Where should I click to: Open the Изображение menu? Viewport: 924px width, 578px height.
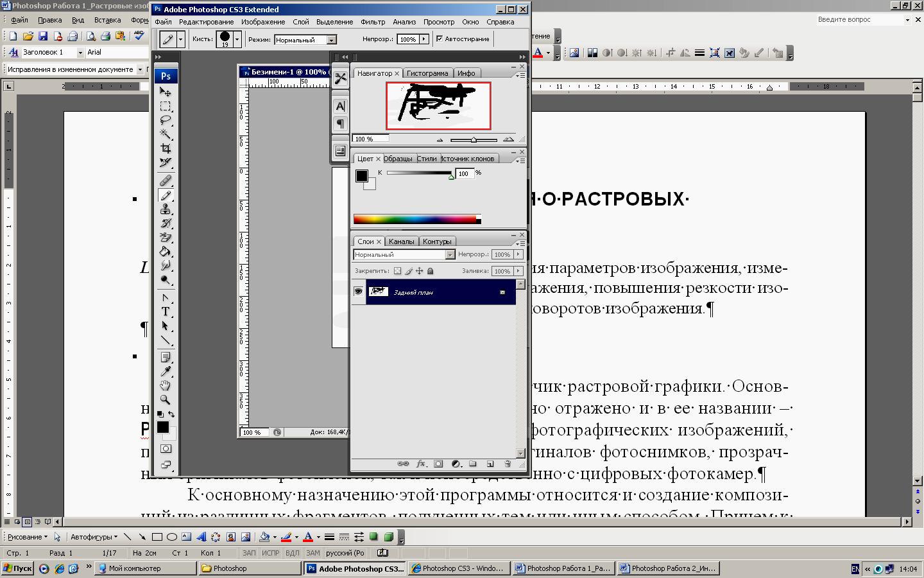click(263, 22)
